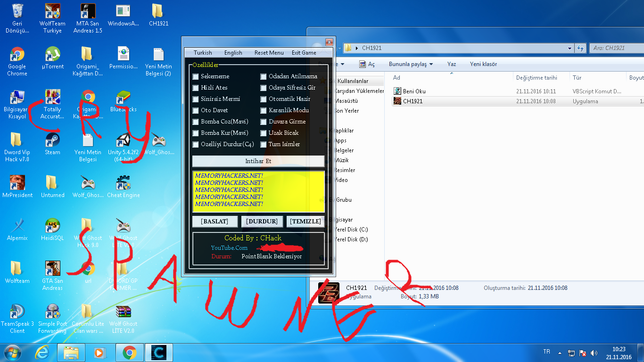Open the YouTube.Com link in hack window
Viewport: 644px width, 362px height.
pyautogui.click(x=229, y=248)
